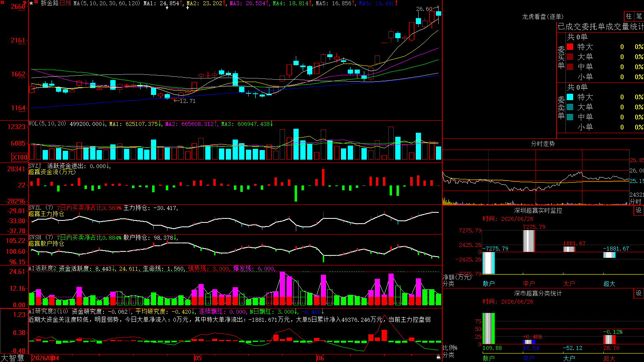This screenshot has width=644, height=362.
Task: Click the 7275.79 bar in 中户 column
Action: [x=529, y=241]
